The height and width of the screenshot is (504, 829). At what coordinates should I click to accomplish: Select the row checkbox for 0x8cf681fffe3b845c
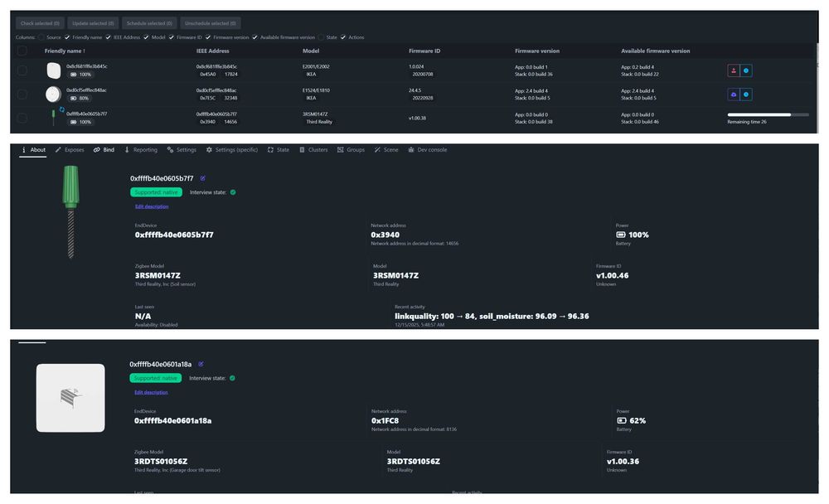pos(22,70)
